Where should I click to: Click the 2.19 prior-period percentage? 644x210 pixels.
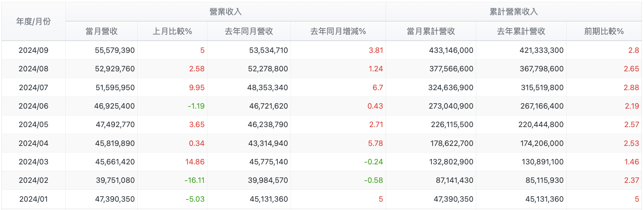click(x=632, y=106)
